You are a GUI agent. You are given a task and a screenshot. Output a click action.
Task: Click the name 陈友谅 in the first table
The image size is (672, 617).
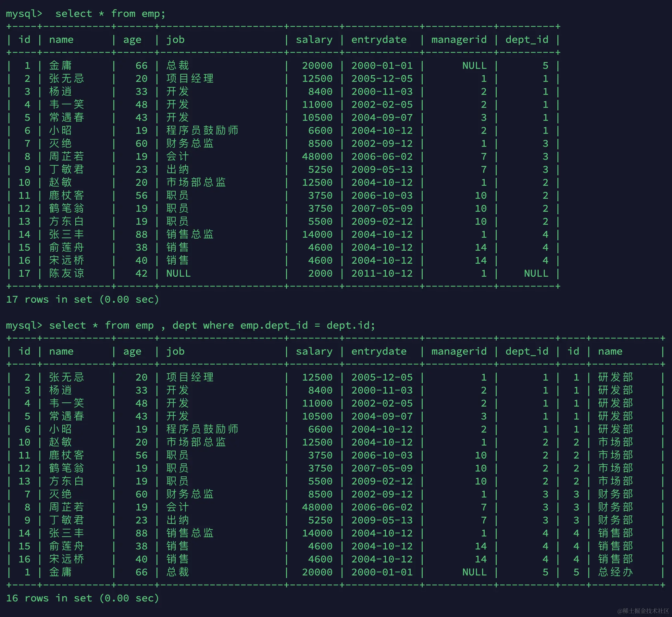pyautogui.click(x=67, y=273)
